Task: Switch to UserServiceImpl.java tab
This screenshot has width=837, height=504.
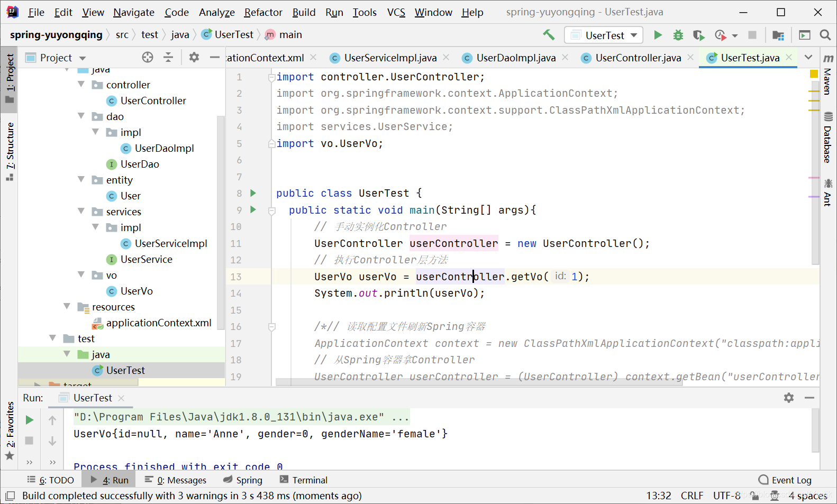Action: (390, 58)
